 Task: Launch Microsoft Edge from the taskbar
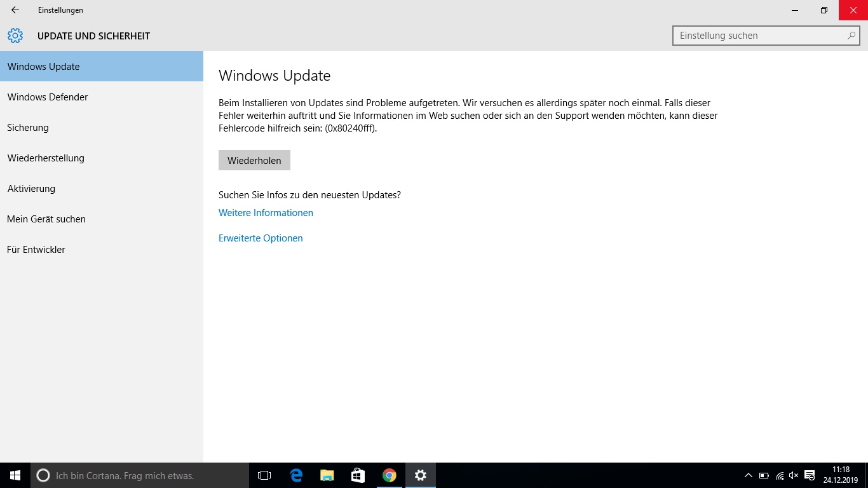(295, 475)
